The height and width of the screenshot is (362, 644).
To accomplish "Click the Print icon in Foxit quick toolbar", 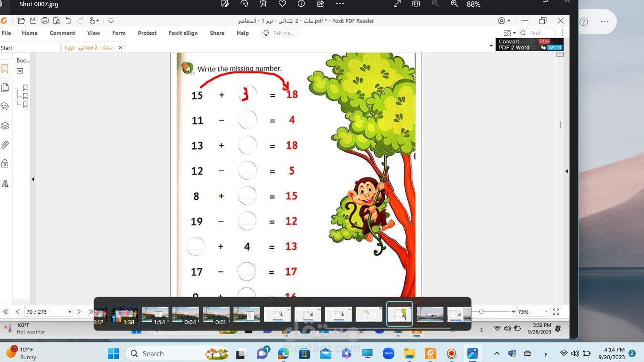I will point(45,21).
